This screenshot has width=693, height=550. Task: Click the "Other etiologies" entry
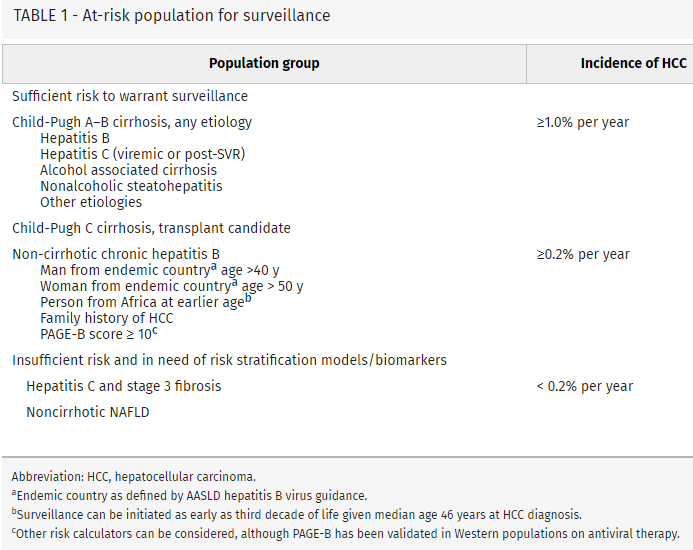coord(91,202)
